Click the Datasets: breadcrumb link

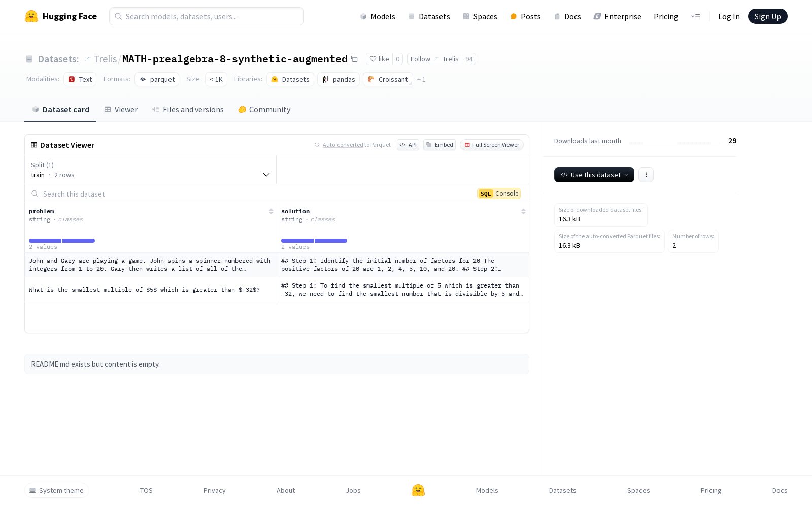coord(58,59)
